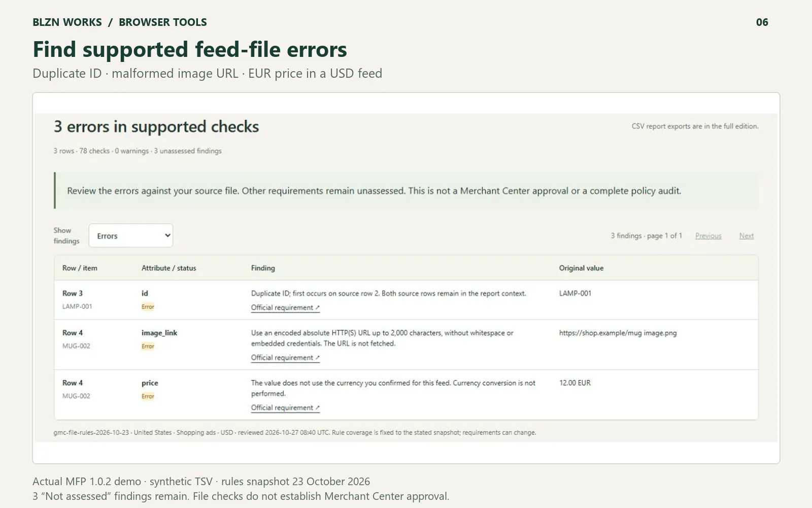Image resolution: width=812 pixels, height=508 pixels.
Task: Click the Attribute / status column header
Action: pyautogui.click(x=168, y=268)
